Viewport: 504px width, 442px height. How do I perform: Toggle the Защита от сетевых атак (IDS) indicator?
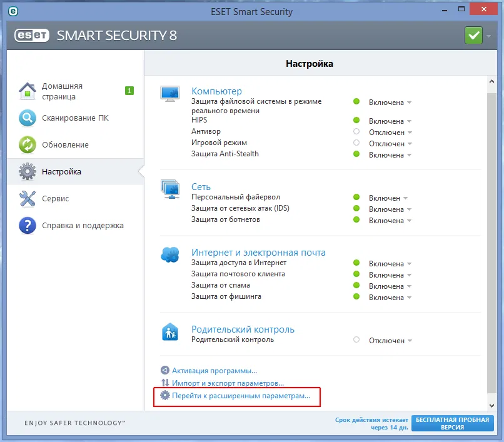356,208
